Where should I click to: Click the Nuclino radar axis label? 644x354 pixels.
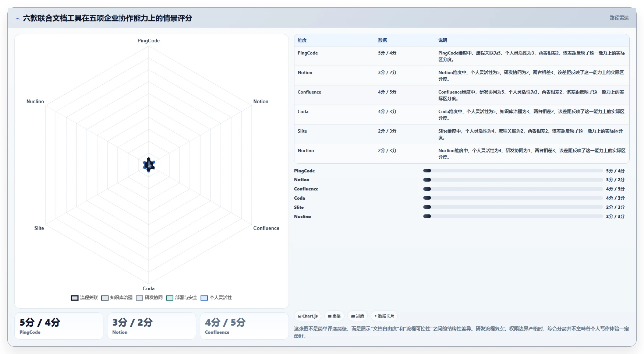tap(35, 102)
